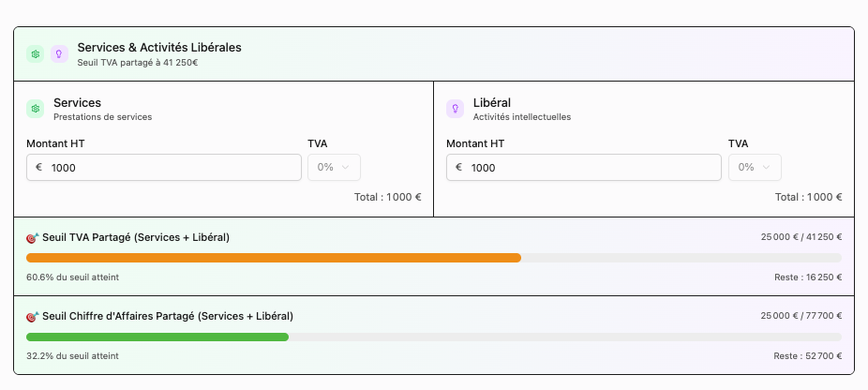This screenshot has height=390, width=868.
Task: Focus the Services Montant HT amount field
Action: coord(169,168)
